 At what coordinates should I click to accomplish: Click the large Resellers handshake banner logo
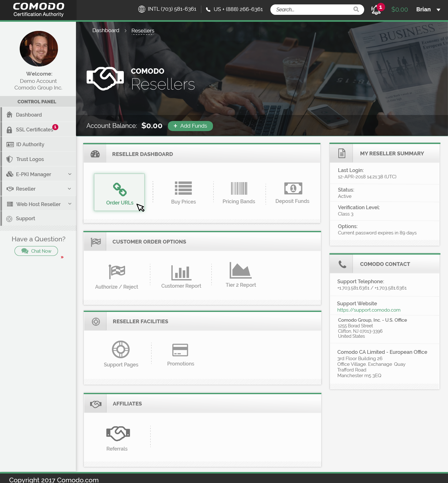coord(105,78)
